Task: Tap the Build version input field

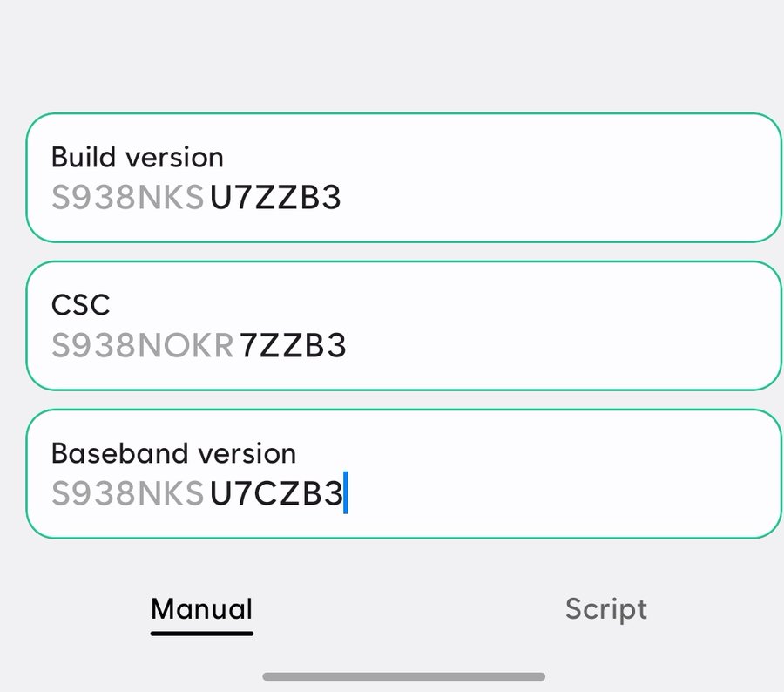Action: pos(403,178)
